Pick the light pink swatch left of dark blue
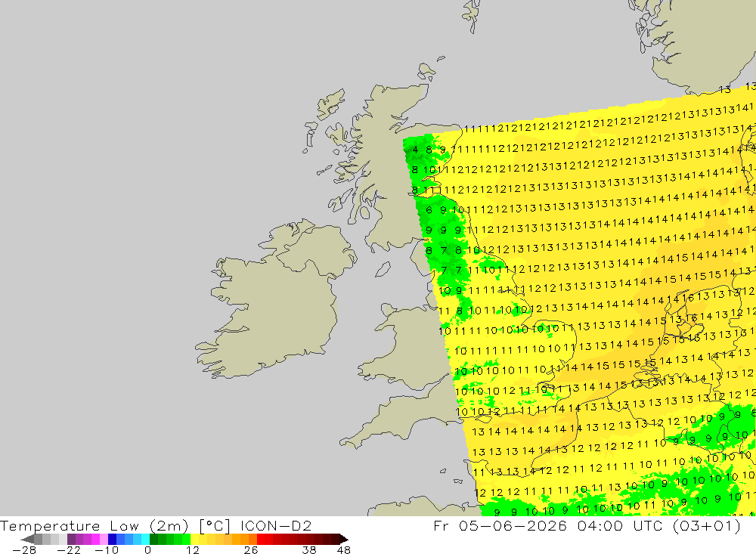This screenshot has height=554, width=756. coord(104,539)
